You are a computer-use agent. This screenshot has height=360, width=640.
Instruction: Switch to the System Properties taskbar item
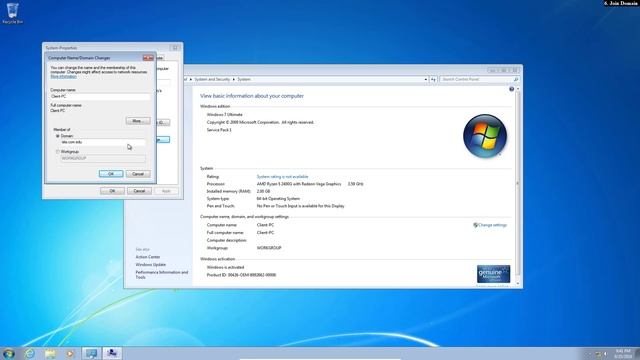tap(112, 353)
